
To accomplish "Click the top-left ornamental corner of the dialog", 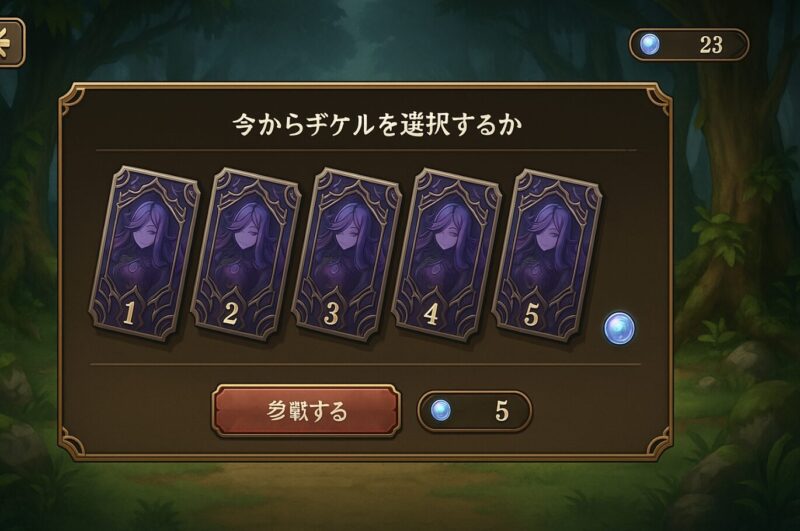I will pyautogui.click(x=73, y=98).
